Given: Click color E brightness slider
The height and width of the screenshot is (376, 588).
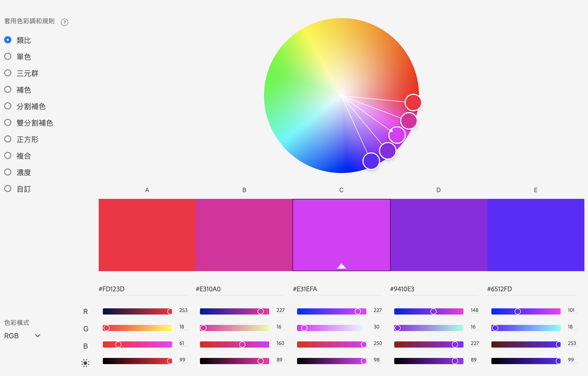Looking at the screenshot, I should tap(526, 361).
